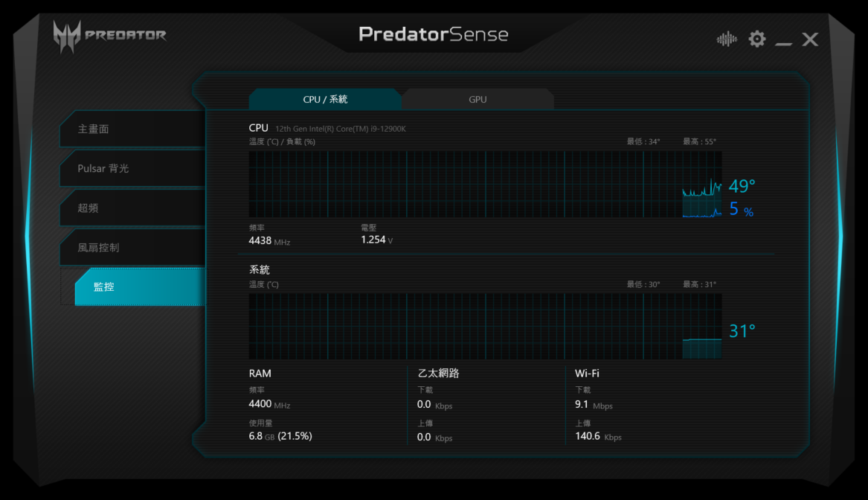Switch to the CPU / 系統 tab

click(x=325, y=99)
